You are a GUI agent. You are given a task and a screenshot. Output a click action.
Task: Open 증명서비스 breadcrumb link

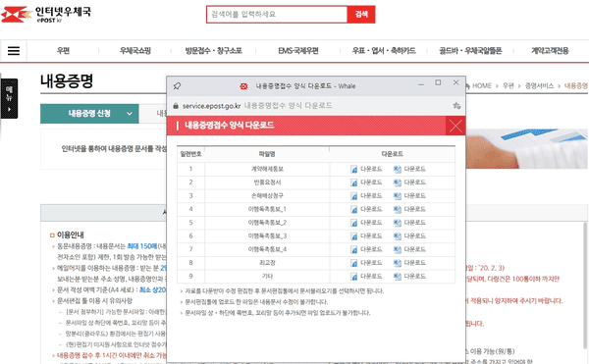tap(539, 86)
